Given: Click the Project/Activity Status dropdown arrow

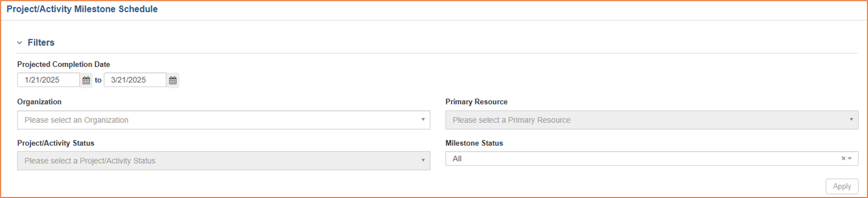Looking at the screenshot, I should click(423, 160).
